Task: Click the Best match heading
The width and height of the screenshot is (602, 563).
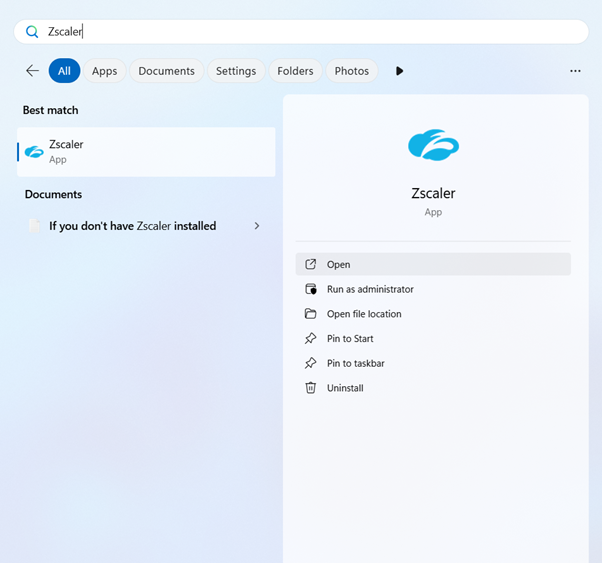Action: point(50,110)
